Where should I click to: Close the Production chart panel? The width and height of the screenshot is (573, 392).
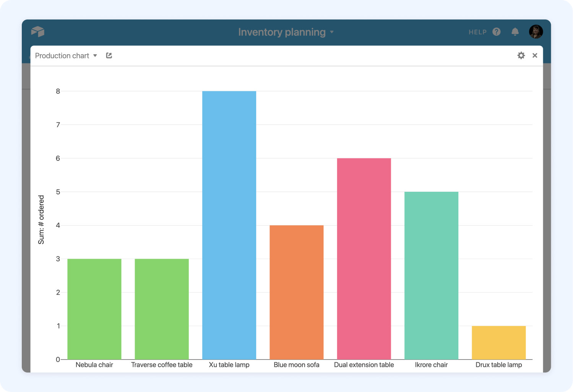click(x=535, y=55)
